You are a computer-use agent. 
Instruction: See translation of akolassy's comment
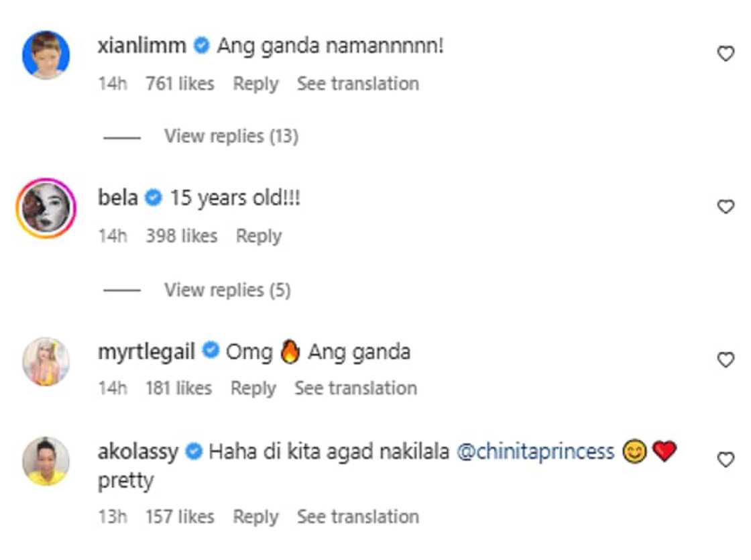pos(358,517)
